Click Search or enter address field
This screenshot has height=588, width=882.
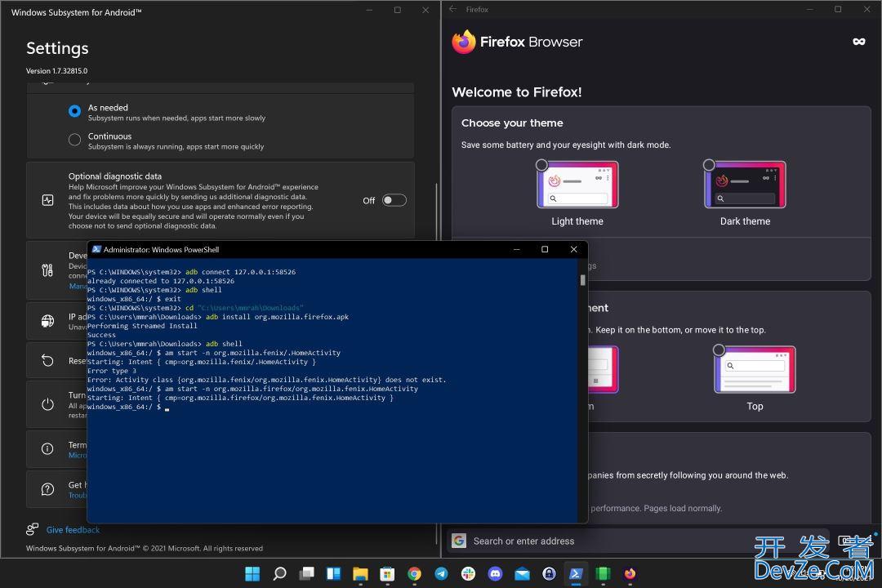pyautogui.click(x=638, y=541)
